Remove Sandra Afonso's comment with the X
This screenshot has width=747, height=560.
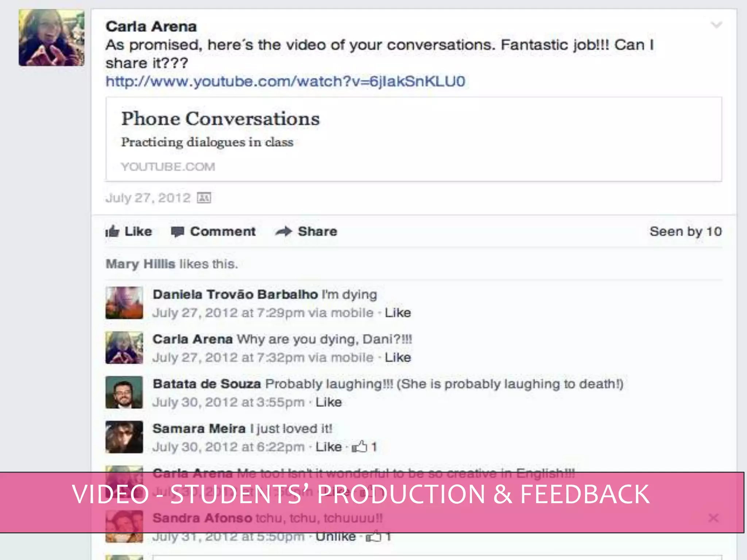[x=713, y=518]
